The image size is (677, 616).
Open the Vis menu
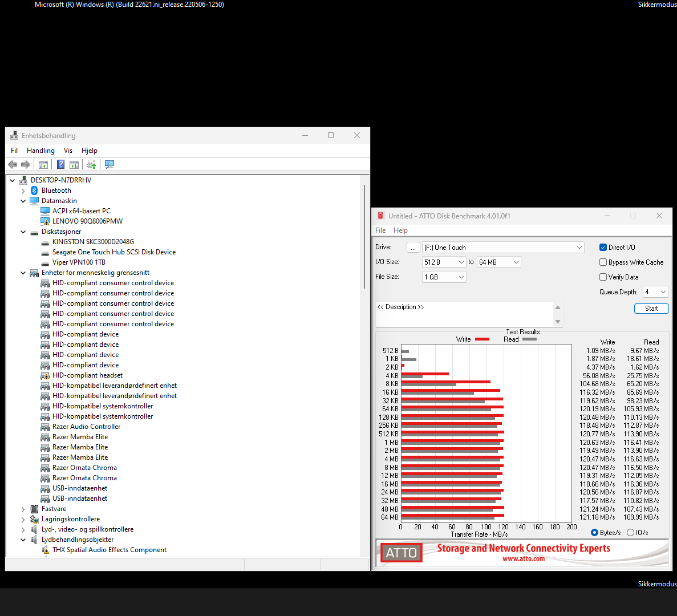coord(68,150)
